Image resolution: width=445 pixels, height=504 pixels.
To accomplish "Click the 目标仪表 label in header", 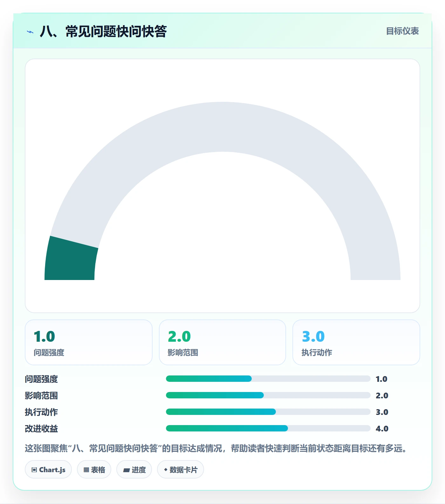I will coord(402,31).
